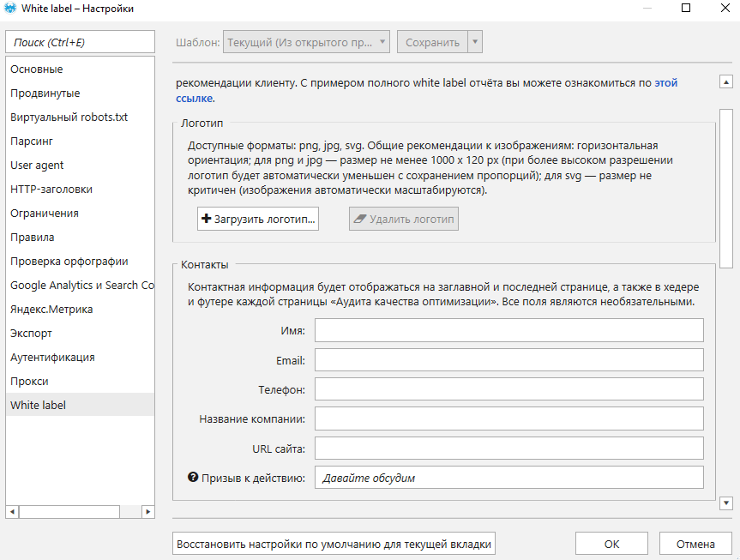
Task: Click the sidebar horizontal scrollbar thumb
Action: tap(69, 511)
